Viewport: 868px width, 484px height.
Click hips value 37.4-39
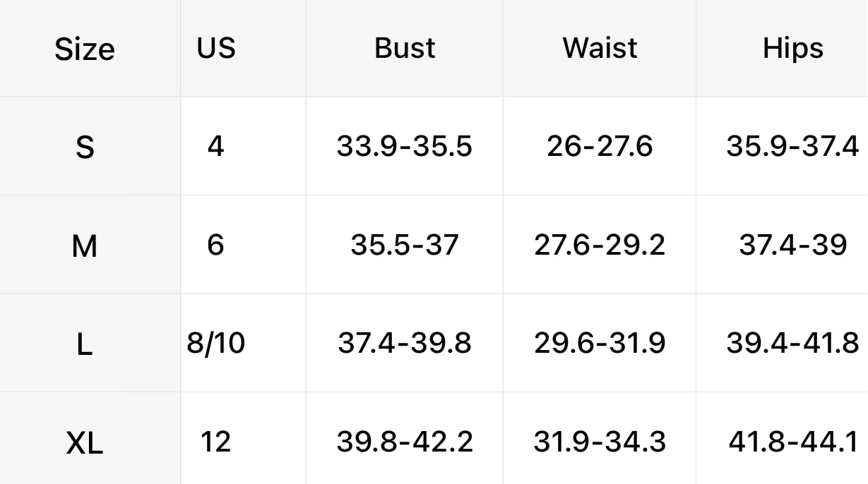click(x=793, y=246)
